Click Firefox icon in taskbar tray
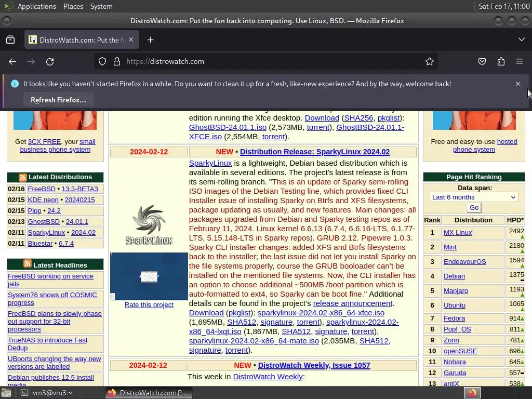Image resolution: width=532 pixels, height=399 pixels. click(472, 393)
